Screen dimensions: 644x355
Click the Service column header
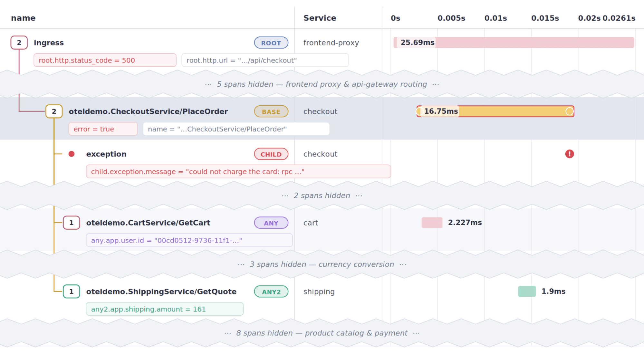[x=320, y=18]
